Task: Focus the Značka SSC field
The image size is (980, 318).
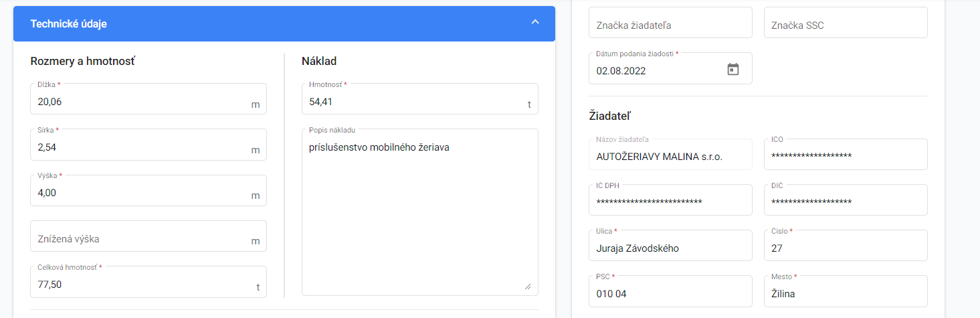Action: 846,23
